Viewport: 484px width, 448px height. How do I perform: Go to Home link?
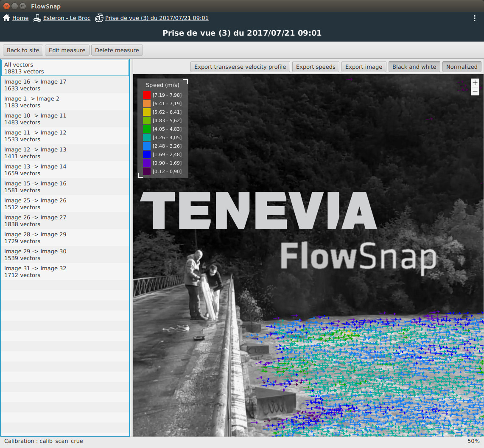tap(20, 18)
